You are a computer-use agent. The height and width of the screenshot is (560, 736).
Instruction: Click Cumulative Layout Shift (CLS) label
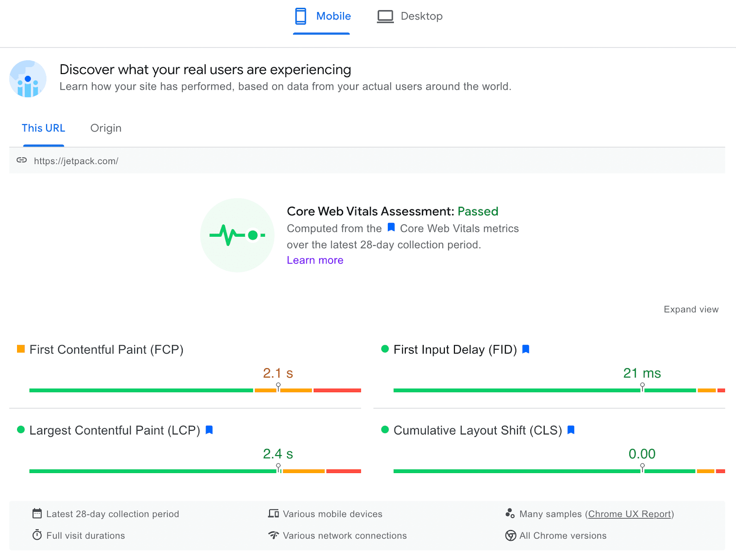pos(478,431)
